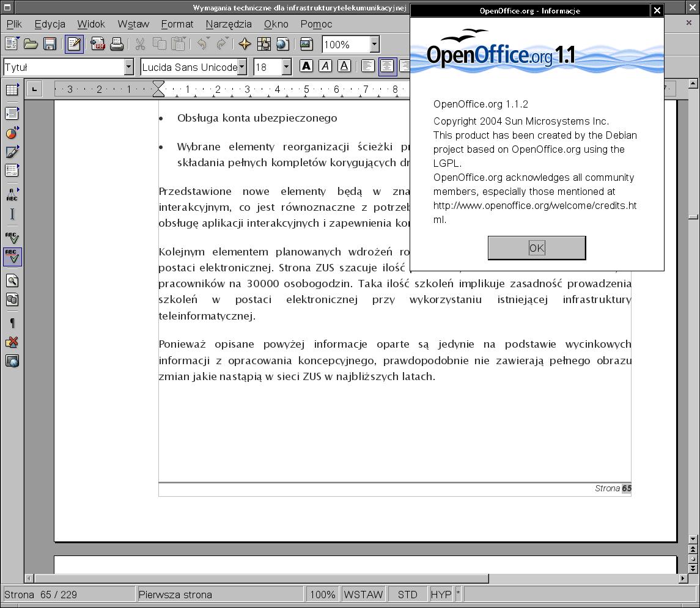This screenshot has width=700, height=608.
Task: Click Strona 65 / 229 in status bar
Action: [68, 595]
